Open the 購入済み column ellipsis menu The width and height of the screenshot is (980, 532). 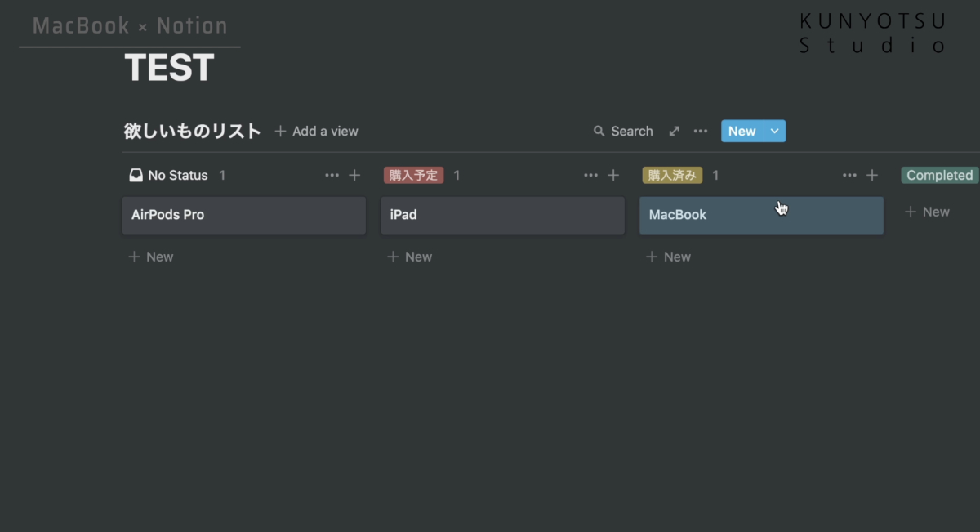tap(849, 175)
